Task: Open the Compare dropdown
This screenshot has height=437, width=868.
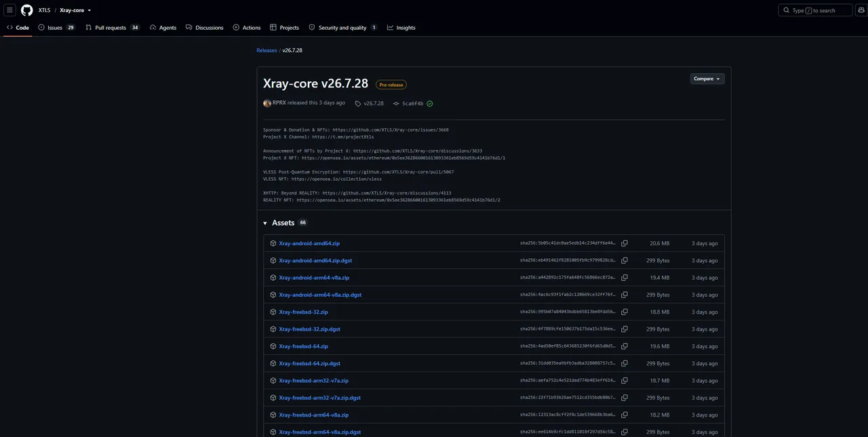Action: tap(707, 79)
